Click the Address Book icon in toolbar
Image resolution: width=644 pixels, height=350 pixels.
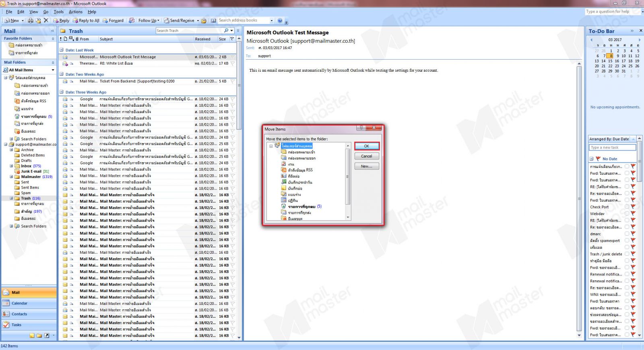(213, 21)
